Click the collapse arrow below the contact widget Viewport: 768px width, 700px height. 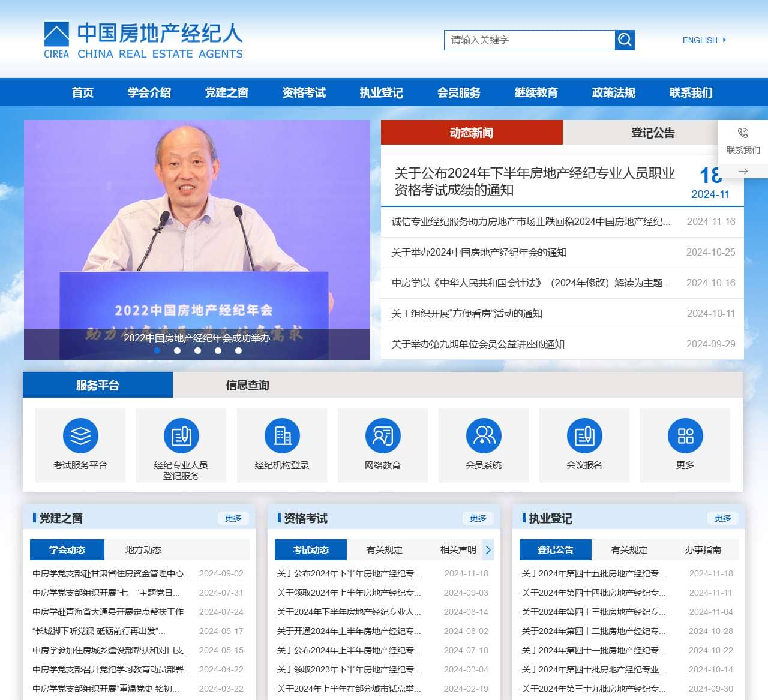742,171
